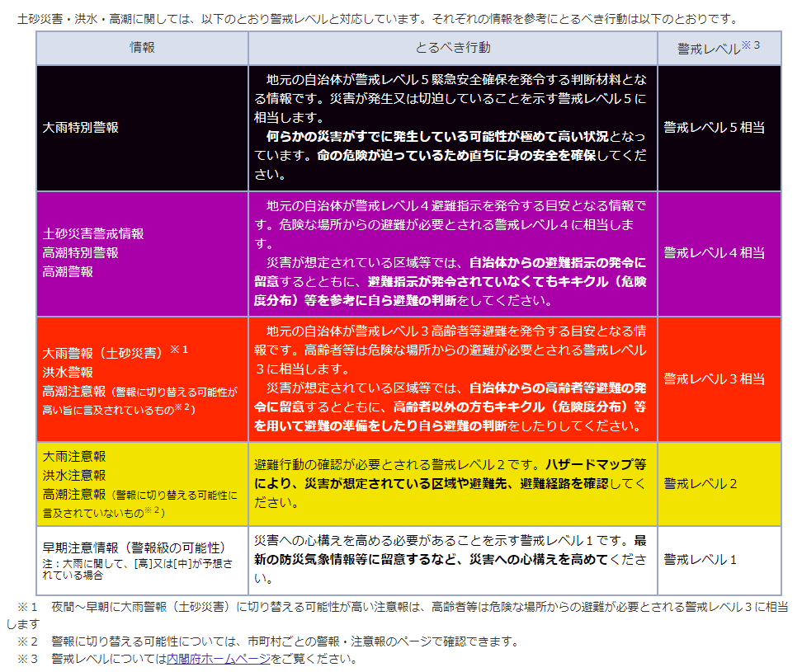Click the とるべき行動 column header
Viewport: 802px width, 672px height.
click(x=453, y=48)
